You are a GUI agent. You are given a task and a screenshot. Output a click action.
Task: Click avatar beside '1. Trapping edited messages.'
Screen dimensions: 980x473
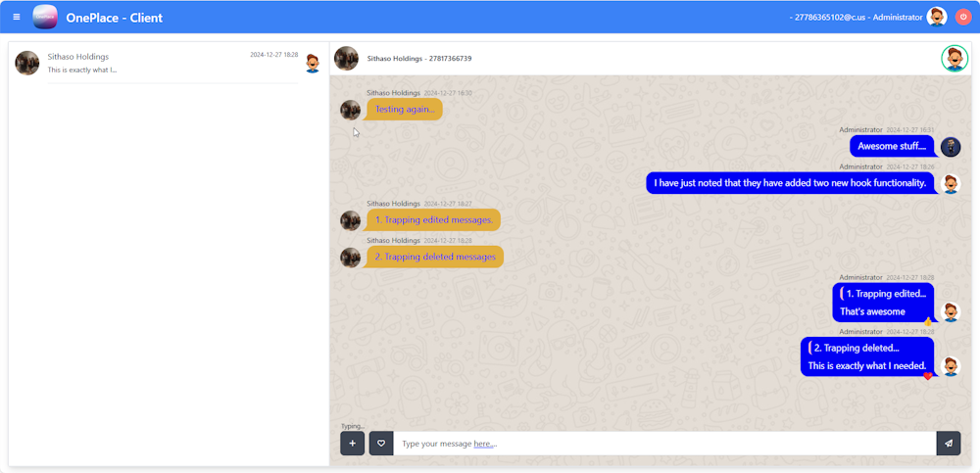(350, 220)
